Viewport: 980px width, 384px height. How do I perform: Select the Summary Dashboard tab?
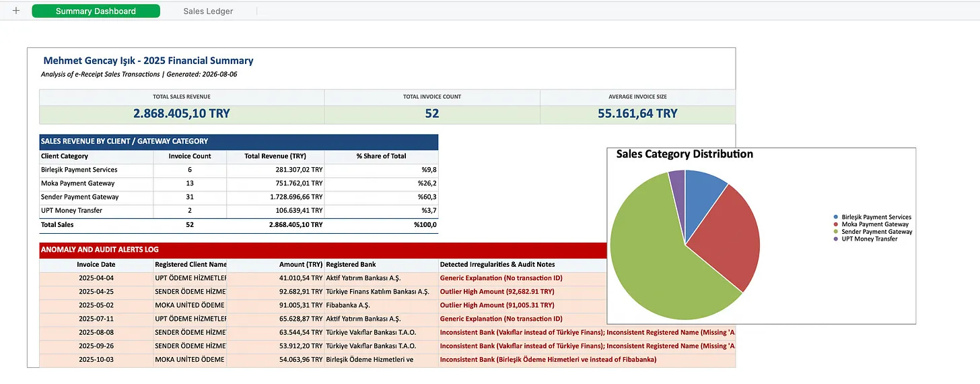point(96,11)
